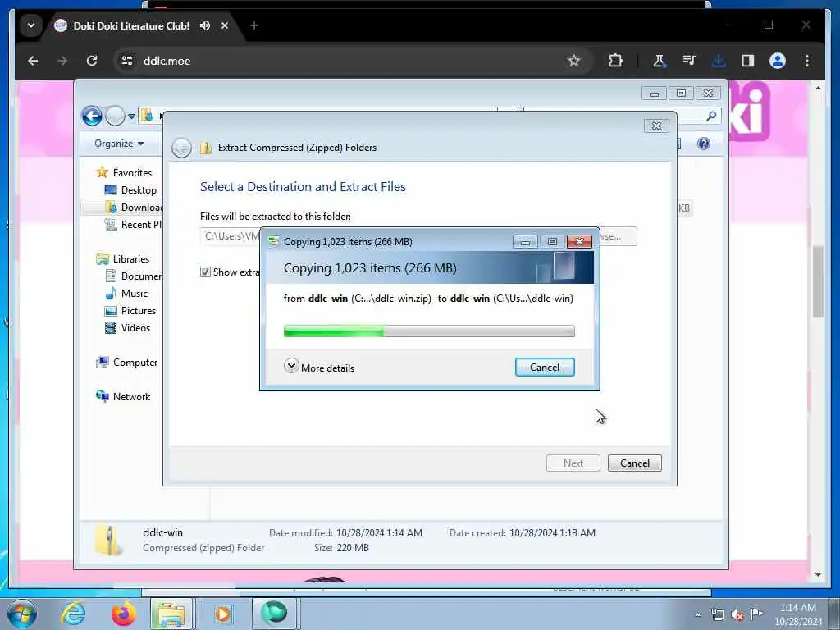
Task: Click the extraction destination folder path field
Action: [x=231, y=236]
